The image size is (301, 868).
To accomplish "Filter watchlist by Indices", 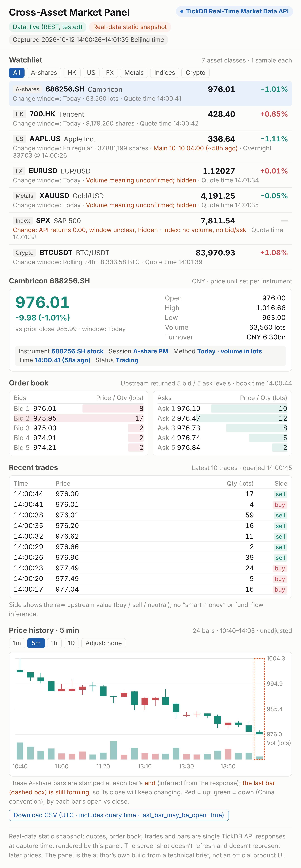I will click(165, 73).
